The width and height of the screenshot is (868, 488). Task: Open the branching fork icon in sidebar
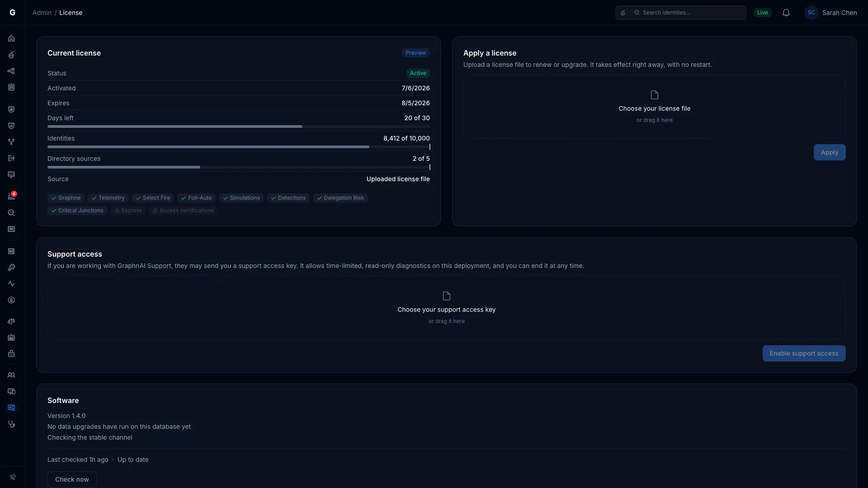click(x=11, y=142)
